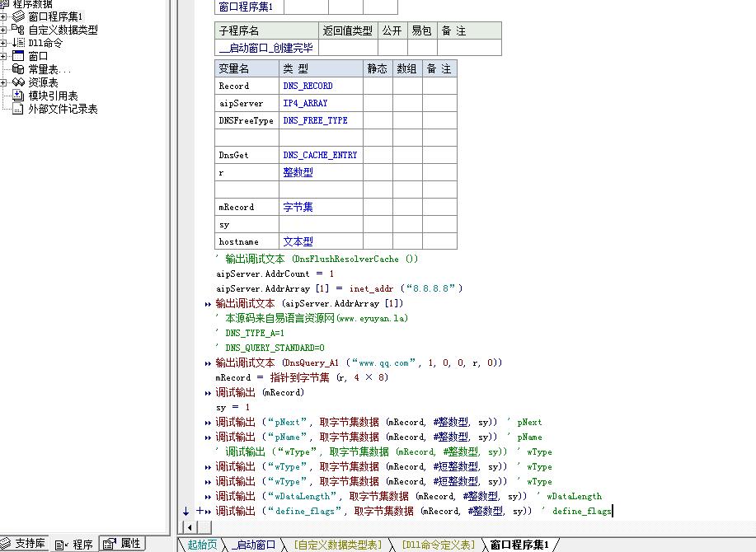Click the 文本型 type cell
Viewport: 756px width, 552px height.
[321, 241]
